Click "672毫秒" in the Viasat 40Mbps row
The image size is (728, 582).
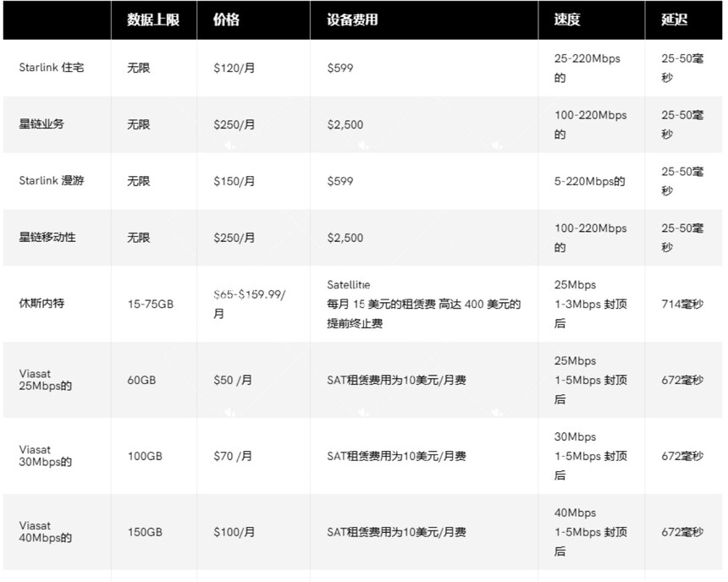(682, 533)
